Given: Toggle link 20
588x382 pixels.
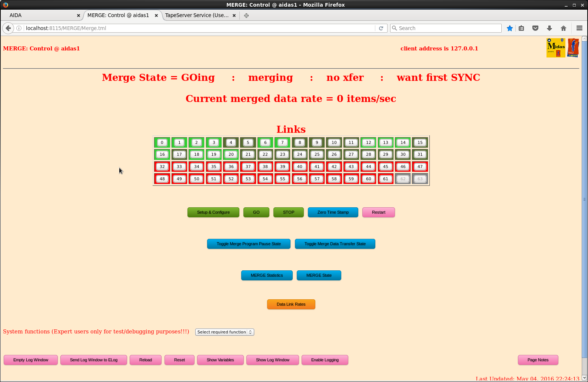Looking at the screenshot, I should coord(231,154).
